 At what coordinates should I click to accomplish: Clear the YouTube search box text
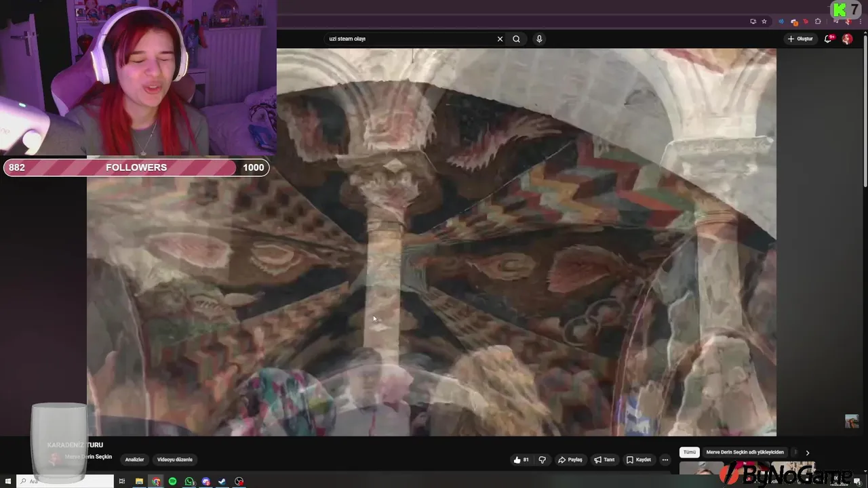500,39
